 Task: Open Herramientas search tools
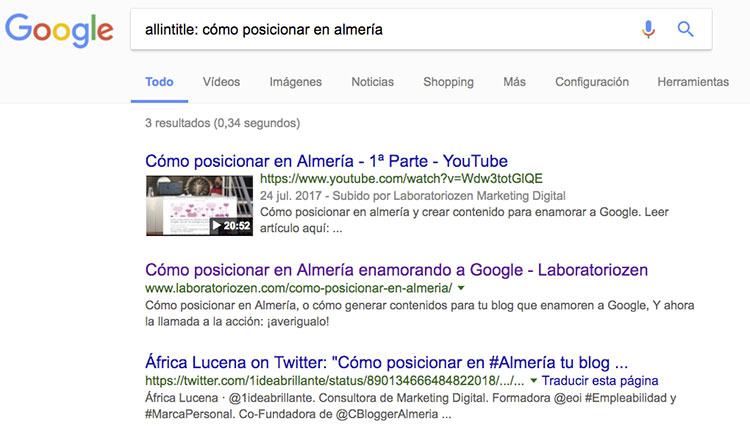point(693,82)
